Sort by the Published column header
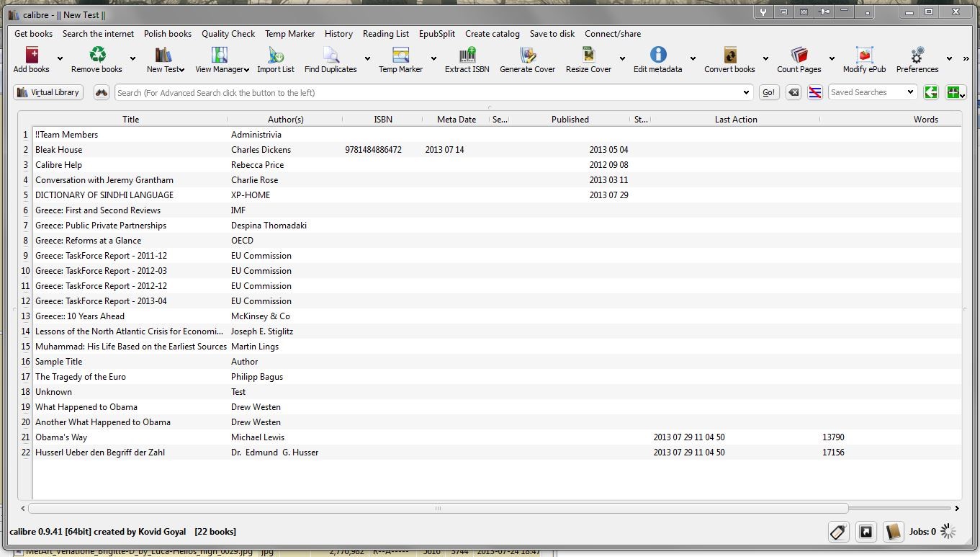This screenshot has width=980, height=557. [x=570, y=120]
